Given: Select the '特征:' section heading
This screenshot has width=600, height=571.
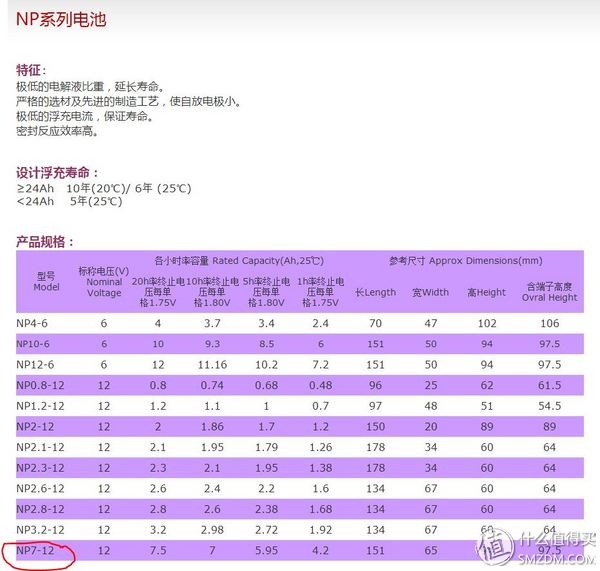Looking at the screenshot, I should click(31, 70).
